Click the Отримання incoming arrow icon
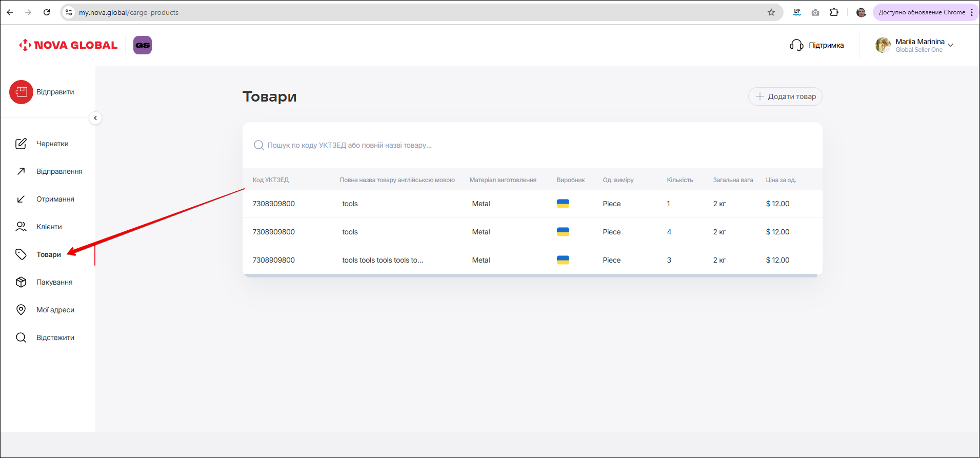Screen dimensions: 980x458 [21, 199]
